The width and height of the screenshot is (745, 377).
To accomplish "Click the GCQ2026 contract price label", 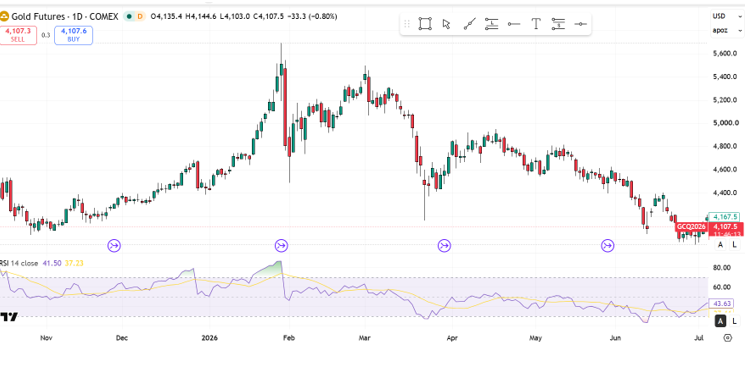I will (x=691, y=227).
